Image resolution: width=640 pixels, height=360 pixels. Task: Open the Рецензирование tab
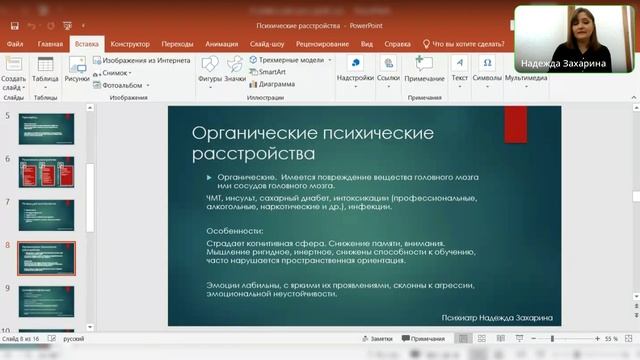point(322,44)
